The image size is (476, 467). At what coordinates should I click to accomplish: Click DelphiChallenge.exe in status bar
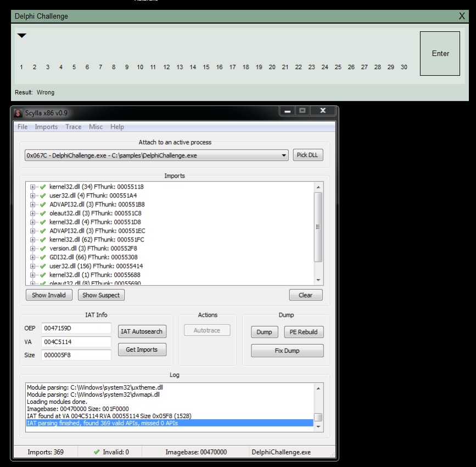(x=281, y=452)
